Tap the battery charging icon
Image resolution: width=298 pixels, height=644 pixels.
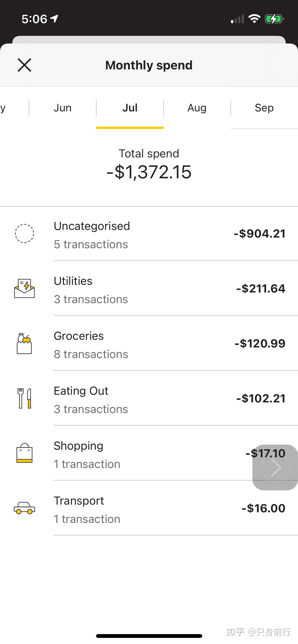click(x=274, y=19)
